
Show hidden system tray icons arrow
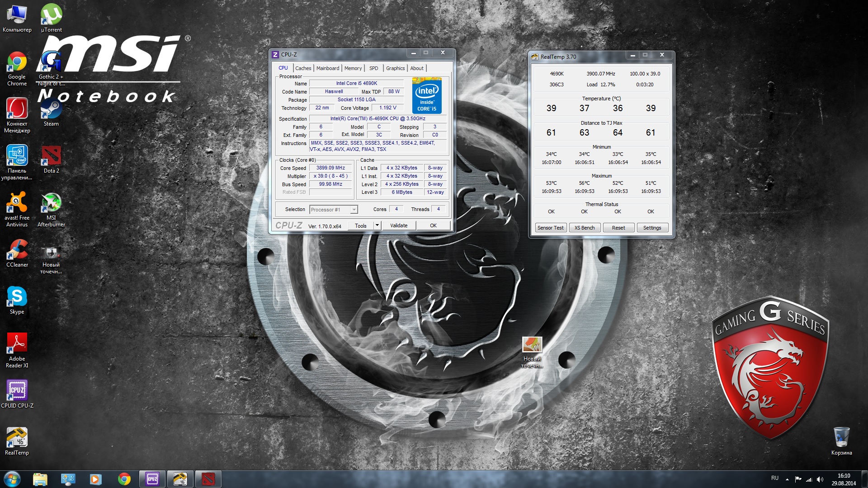pos(787,479)
